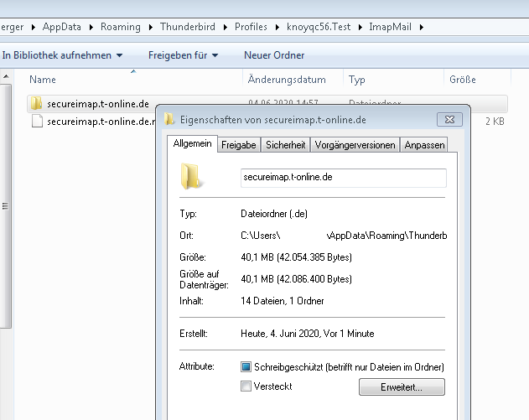Click ImapMail in breadcrumb path

390,27
